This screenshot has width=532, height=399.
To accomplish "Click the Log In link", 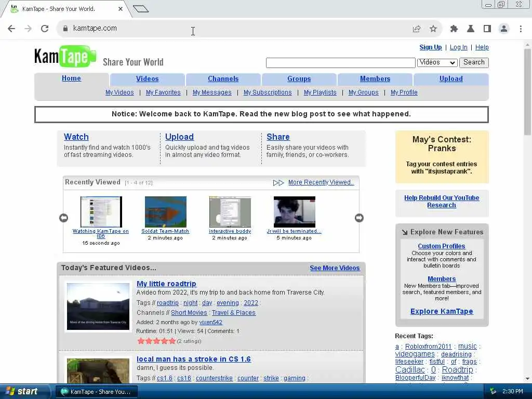I will (458, 47).
